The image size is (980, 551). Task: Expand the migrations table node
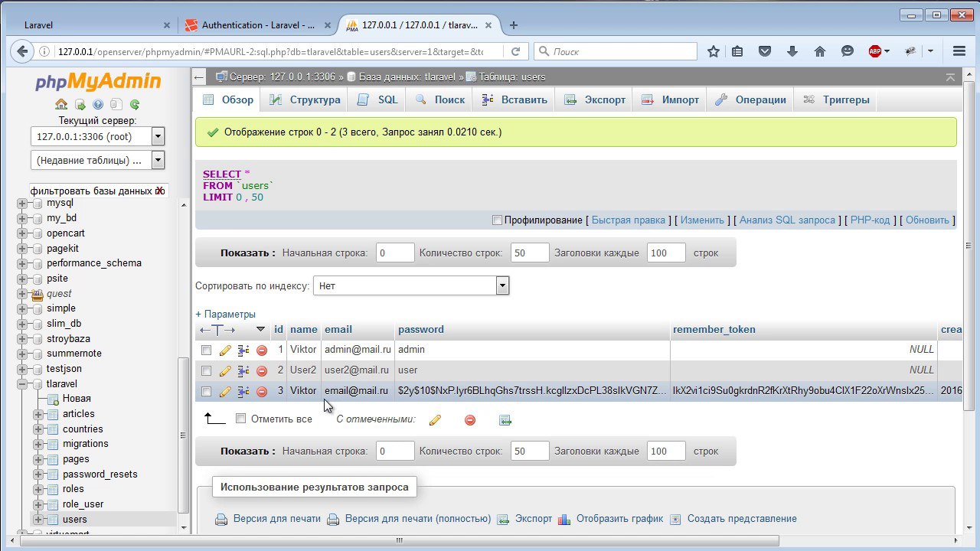coord(38,444)
